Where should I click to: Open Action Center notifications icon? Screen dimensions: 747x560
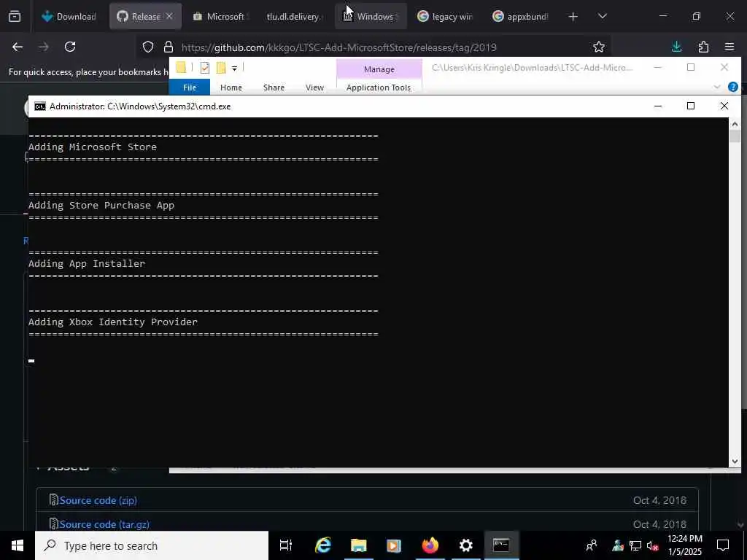pos(723,545)
